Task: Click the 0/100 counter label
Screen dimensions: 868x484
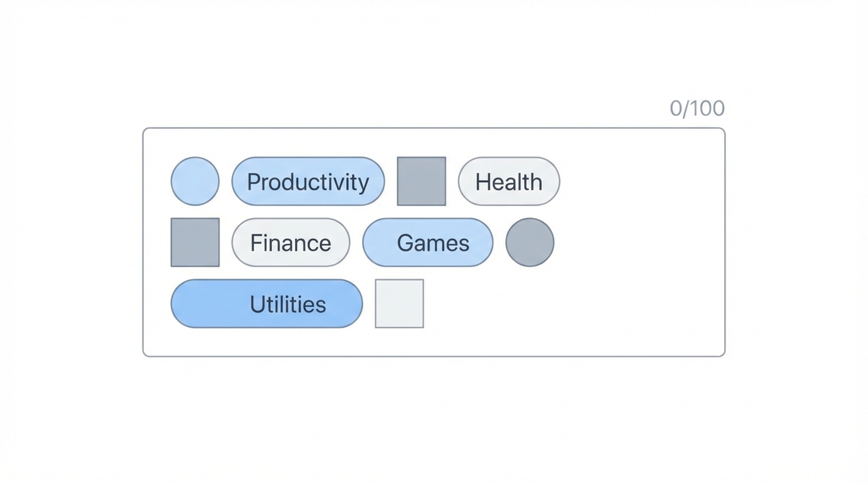Action: coord(696,108)
